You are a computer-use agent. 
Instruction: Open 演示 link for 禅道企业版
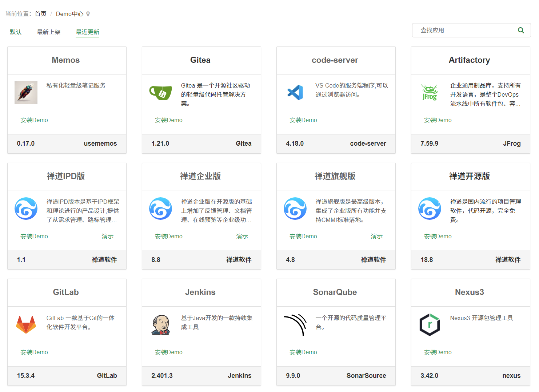[x=242, y=236]
